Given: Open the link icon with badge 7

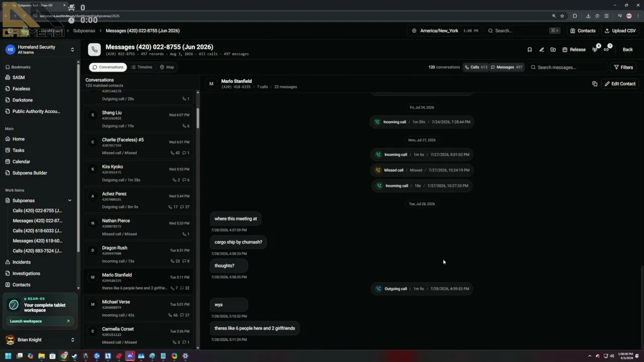Looking at the screenshot, I should (x=607, y=49).
